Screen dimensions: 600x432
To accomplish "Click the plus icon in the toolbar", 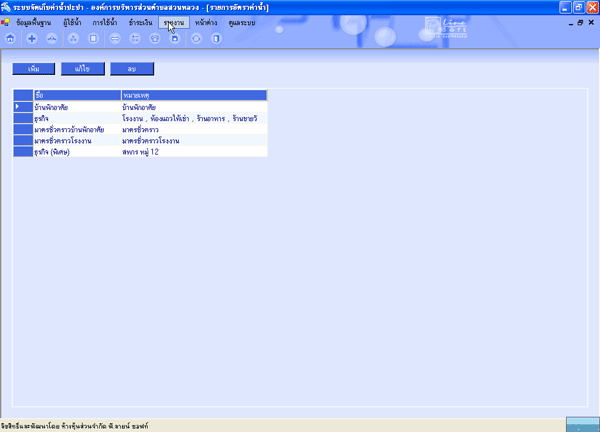I will tap(32, 38).
